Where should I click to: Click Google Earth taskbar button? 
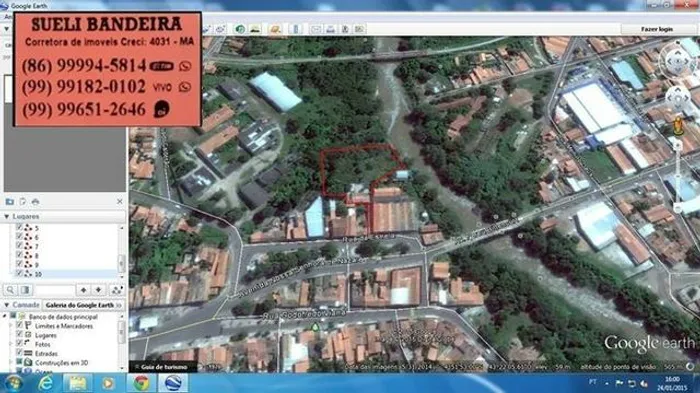pos(173,384)
